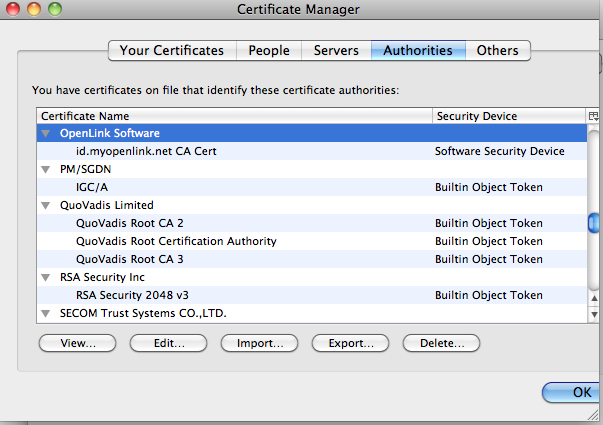Select the OpenLink Software row label
The width and height of the screenshot is (603, 425).
pos(110,133)
